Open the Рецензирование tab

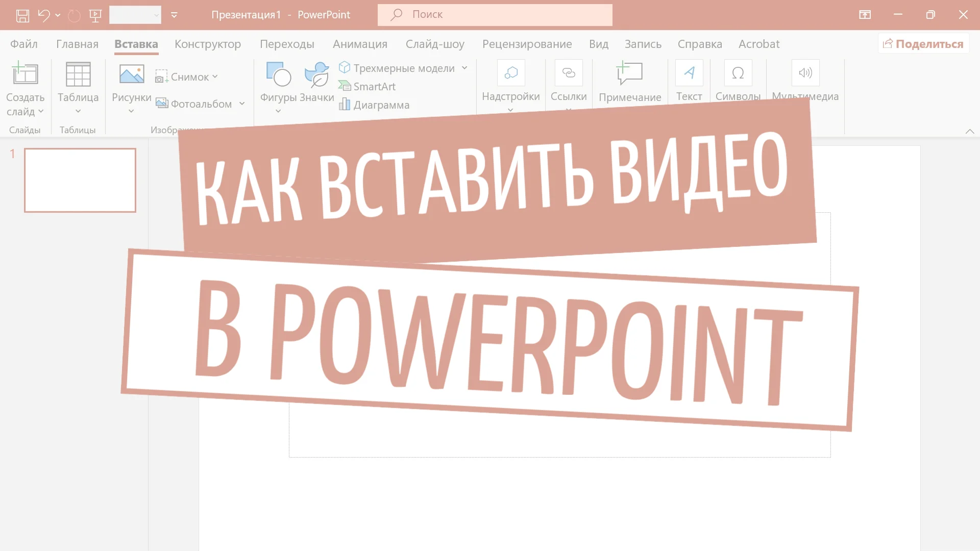527,44
